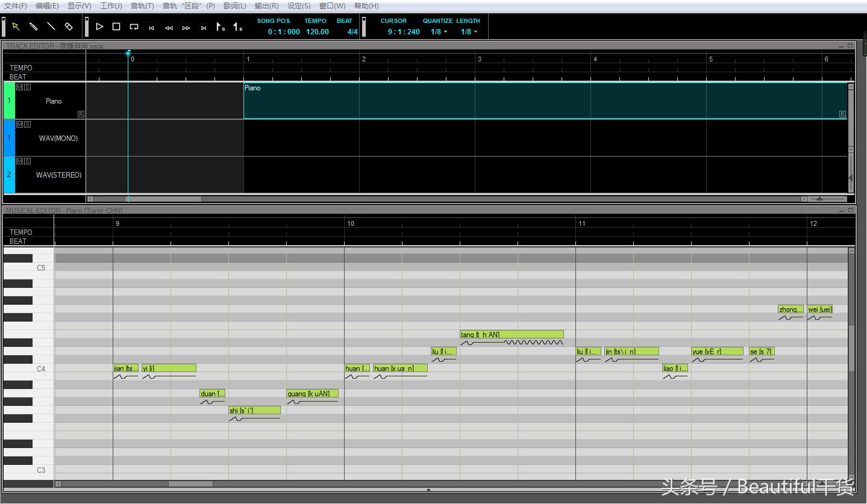The width and height of the screenshot is (867, 504).
Task: Stop playback with the square button
Action: click(116, 26)
